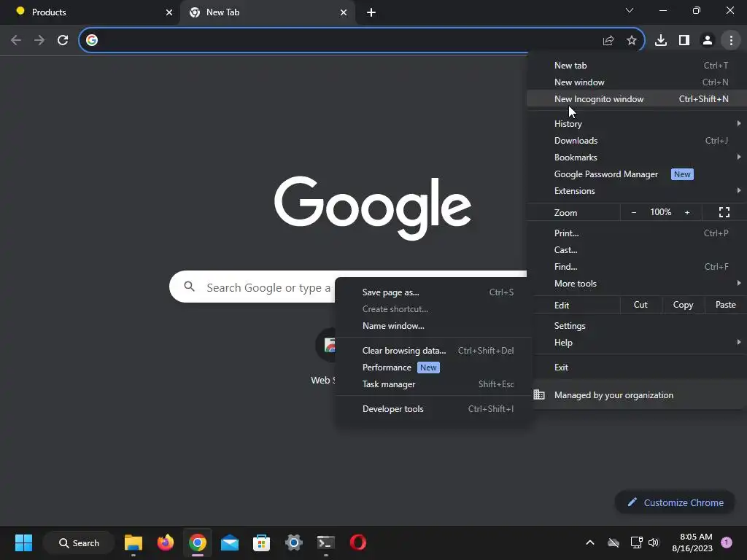This screenshot has height=560, width=747.
Task: Decrease zoom with minus button
Action: tap(634, 212)
